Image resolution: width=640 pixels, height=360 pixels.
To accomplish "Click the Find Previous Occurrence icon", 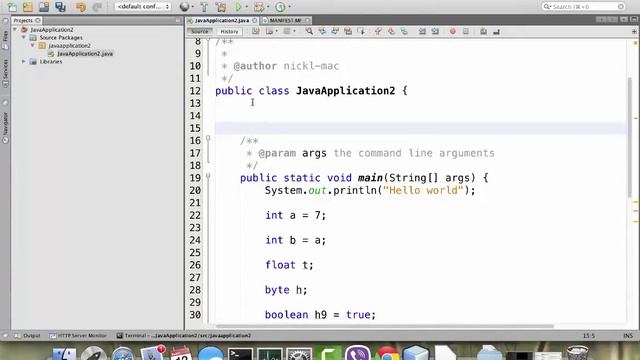I will click(322, 31).
